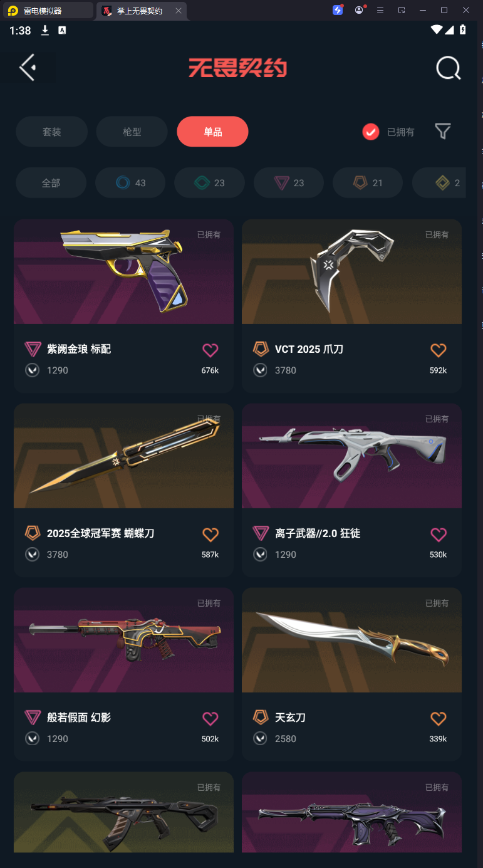Select the 全部 rarity filter
Viewport: 483px width, 868px height.
[51, 183]
